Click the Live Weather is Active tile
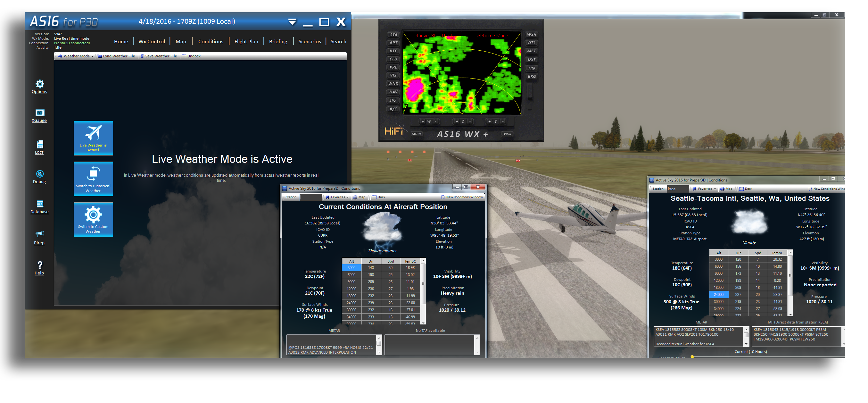 point(93,138)
